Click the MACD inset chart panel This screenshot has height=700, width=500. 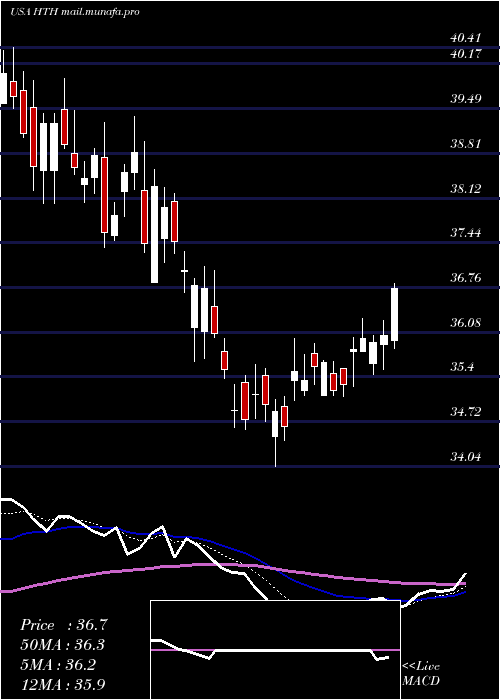point(275,650)
